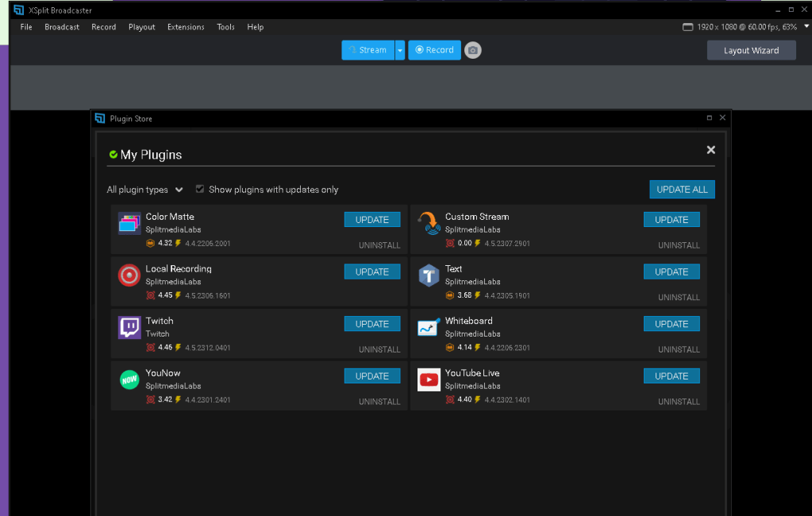812x516 pixels.
Task: Uninstall the YouTube Live plugin
Action: pyautogui.click(x=679, y=402)
